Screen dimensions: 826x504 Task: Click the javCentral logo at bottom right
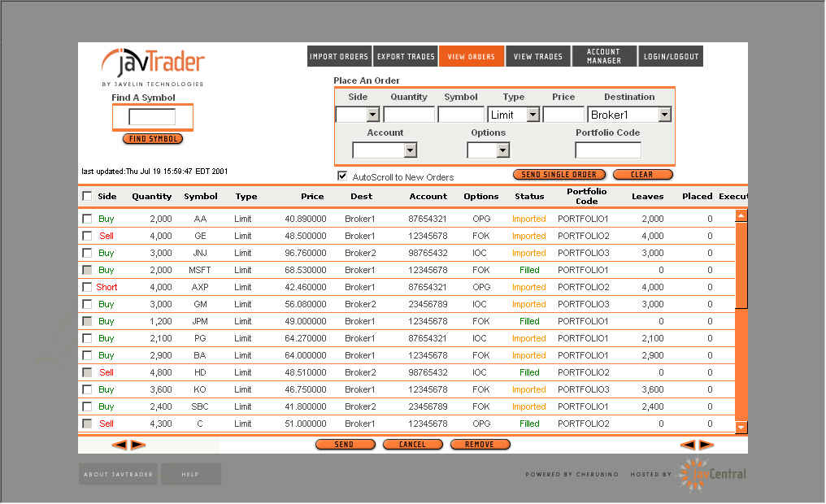tap(712, 474)
